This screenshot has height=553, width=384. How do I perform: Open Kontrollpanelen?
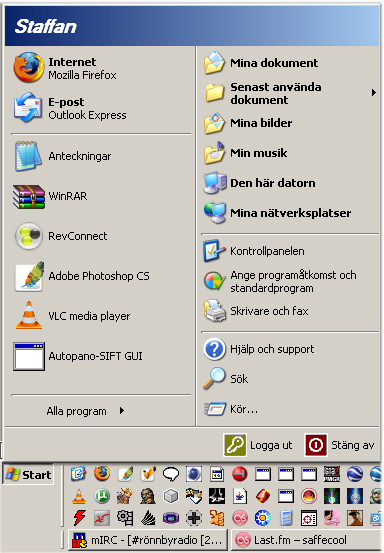coord(290,251)
